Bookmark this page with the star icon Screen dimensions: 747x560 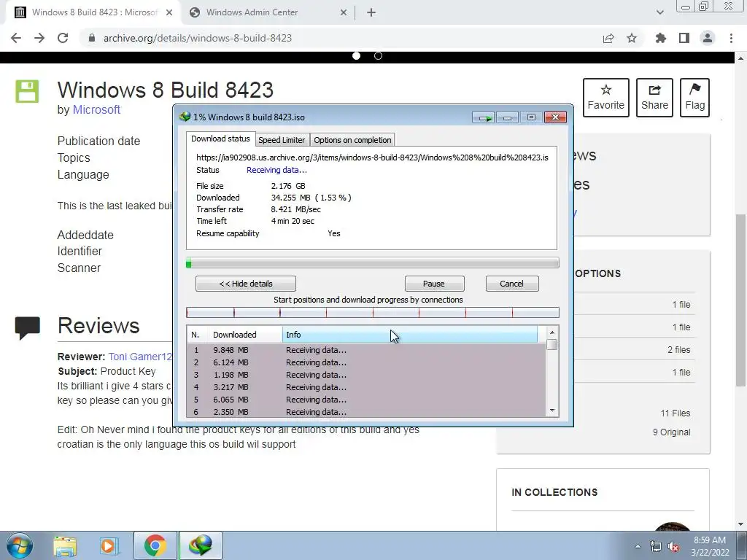[x=632, y=38]
